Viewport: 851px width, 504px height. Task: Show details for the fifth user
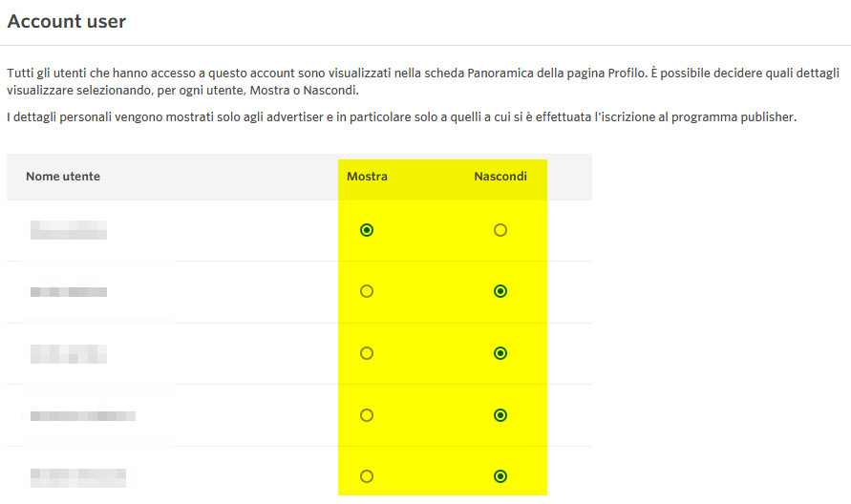point(367,475)
